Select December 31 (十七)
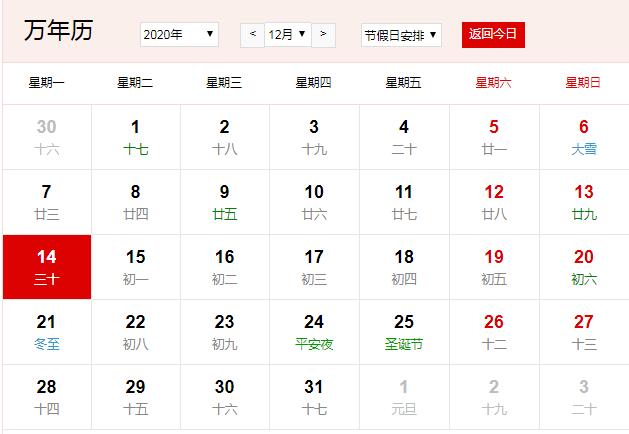This screenshot has width=629, height=434. pyautogui.click(x=314, y=397)
